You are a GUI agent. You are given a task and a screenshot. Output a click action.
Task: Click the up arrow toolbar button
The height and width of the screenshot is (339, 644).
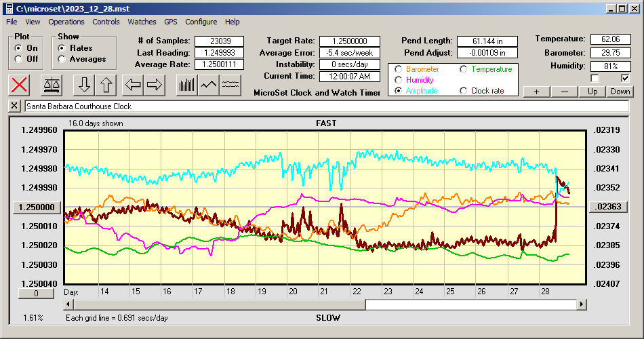pos(106,85)
